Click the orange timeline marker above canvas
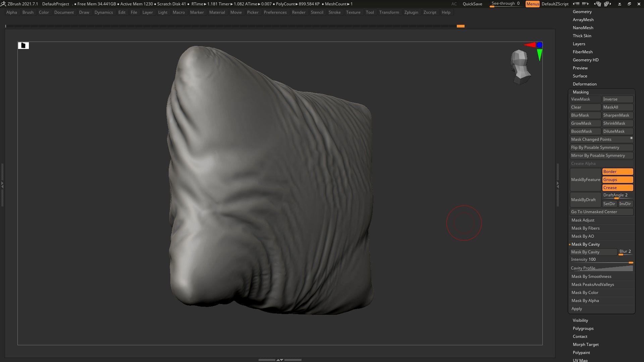This screenshot has width=644, height=362. [461, 26]
